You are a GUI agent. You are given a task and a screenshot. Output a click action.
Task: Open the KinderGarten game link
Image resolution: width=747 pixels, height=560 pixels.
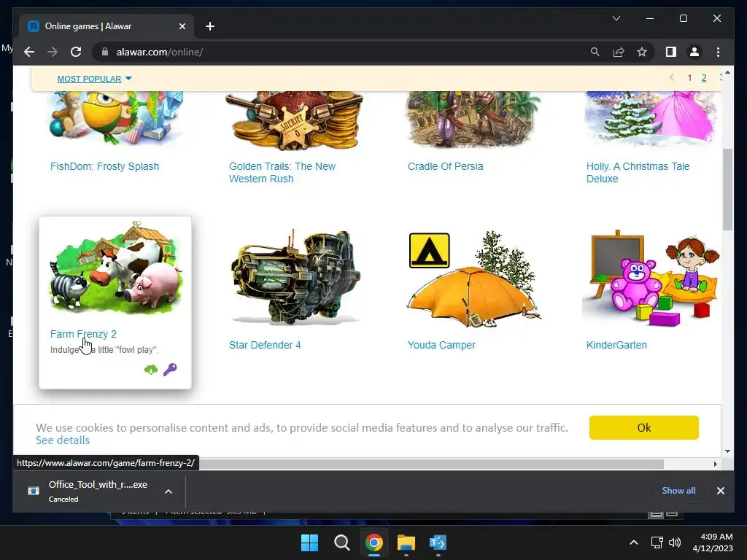coord(616,345)
